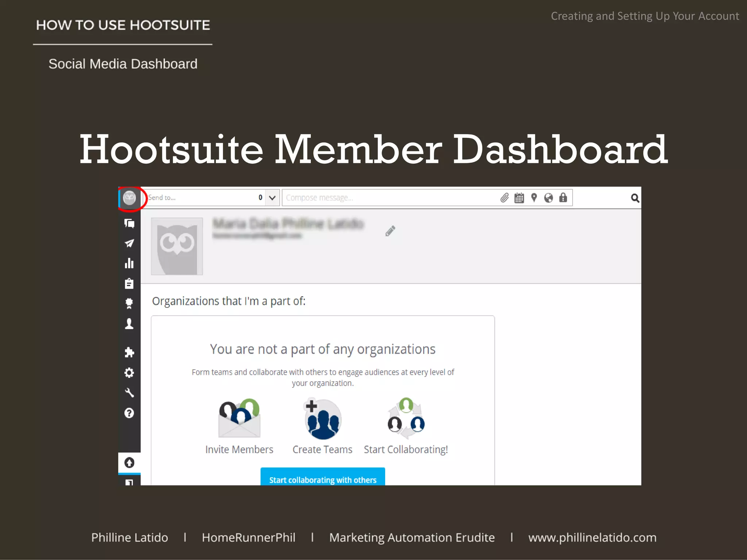
Task: Open Publisher paper plane icon
Action: pyautogui.click(x=129, y=243)
